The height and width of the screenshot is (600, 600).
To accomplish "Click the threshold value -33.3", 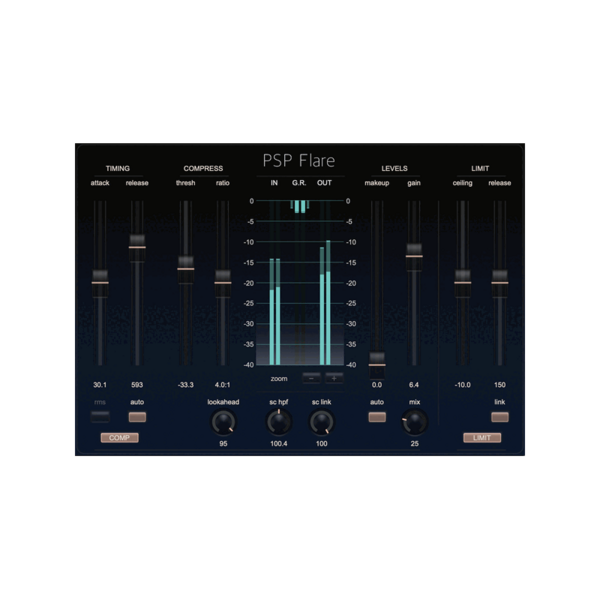I will [186, 385].
